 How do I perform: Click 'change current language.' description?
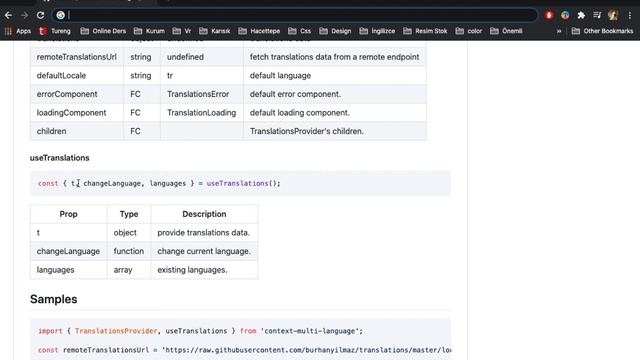pyautogui.click(x=204, y=251)
